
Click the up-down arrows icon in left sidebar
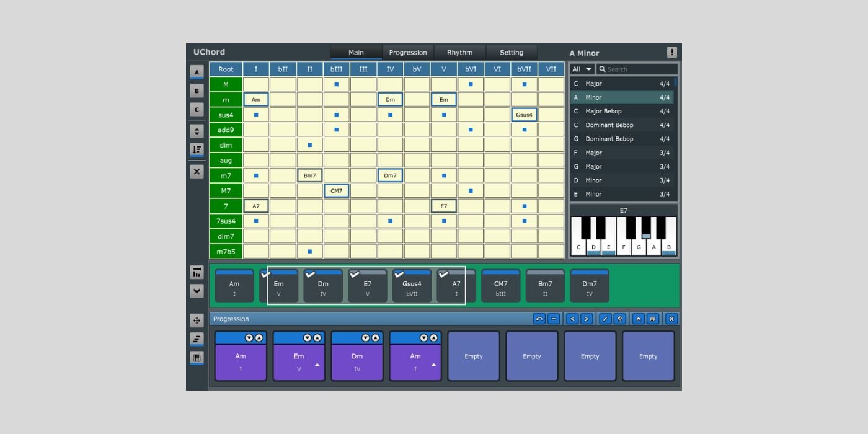(197, 131)
